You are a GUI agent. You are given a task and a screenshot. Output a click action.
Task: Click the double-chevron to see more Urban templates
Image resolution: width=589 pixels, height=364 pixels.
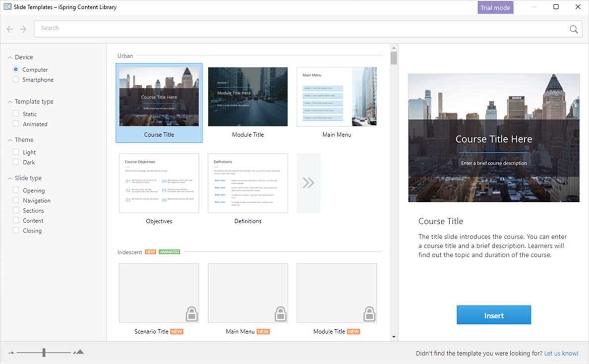(308, 183)
